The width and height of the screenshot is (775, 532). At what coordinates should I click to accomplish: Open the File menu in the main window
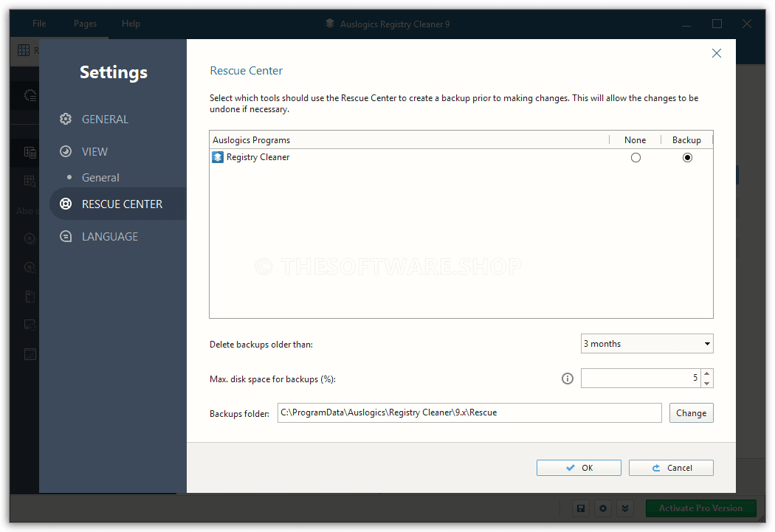(39, 23)
